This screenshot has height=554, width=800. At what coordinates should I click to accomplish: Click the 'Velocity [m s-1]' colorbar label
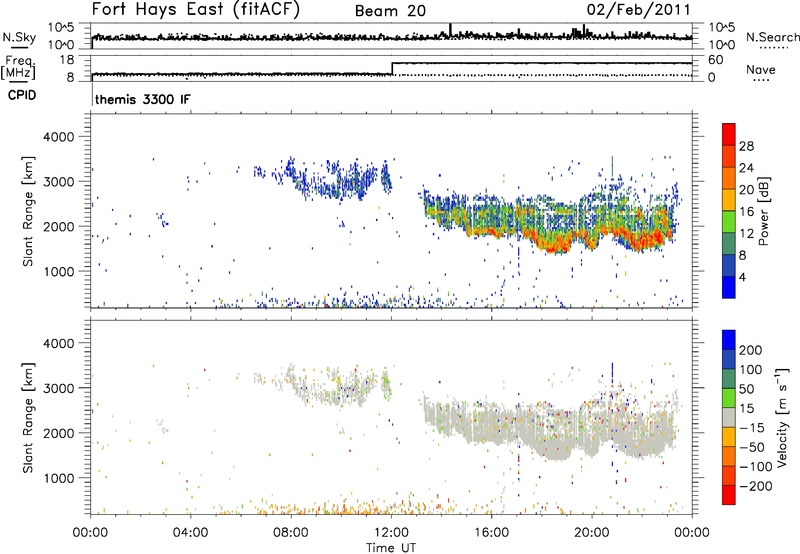781,418
